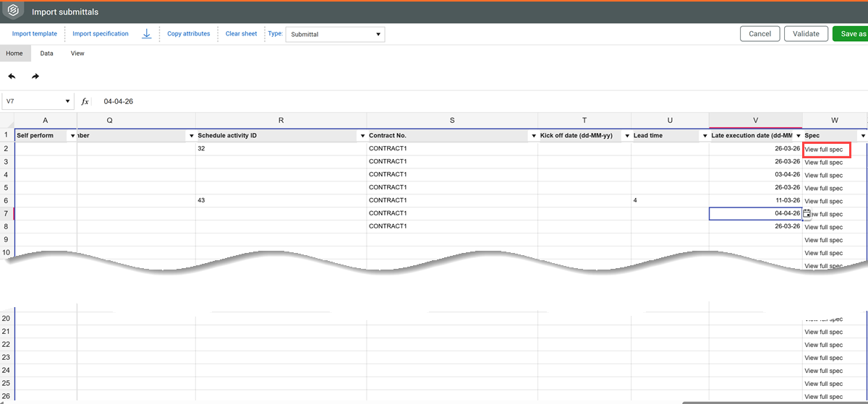Viewport: 868px width, 404px height.
Task: Click the Validate button
Action: point(806,34)
